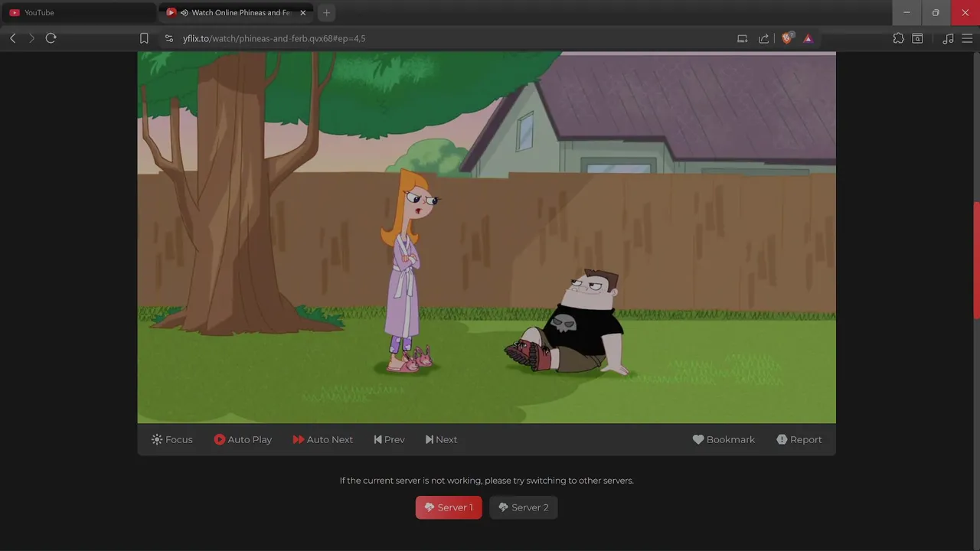Click the page vertical scrollbar thumb
Image resolution: width=980 pixels, height=551 pixels.
(x=976, y=260)
